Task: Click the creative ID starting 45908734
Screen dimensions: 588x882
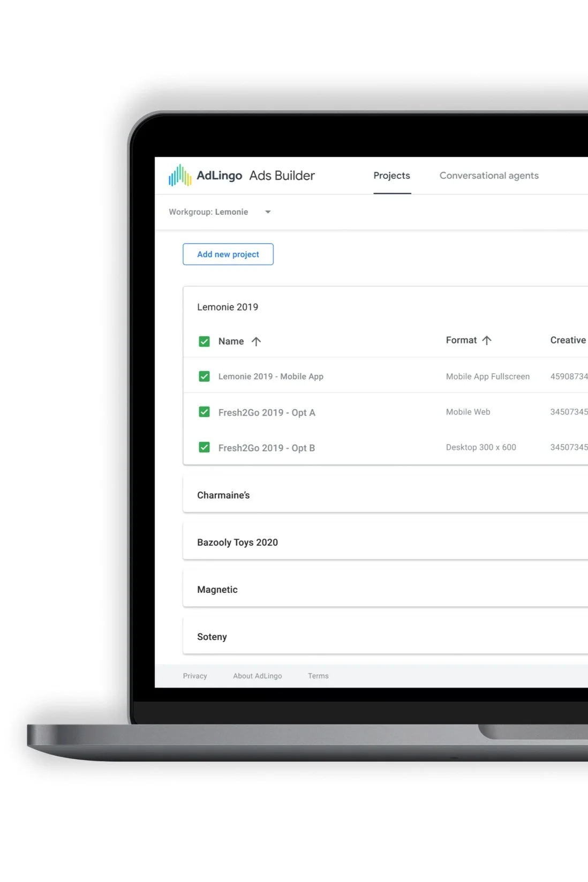Action: pos(569,376)
